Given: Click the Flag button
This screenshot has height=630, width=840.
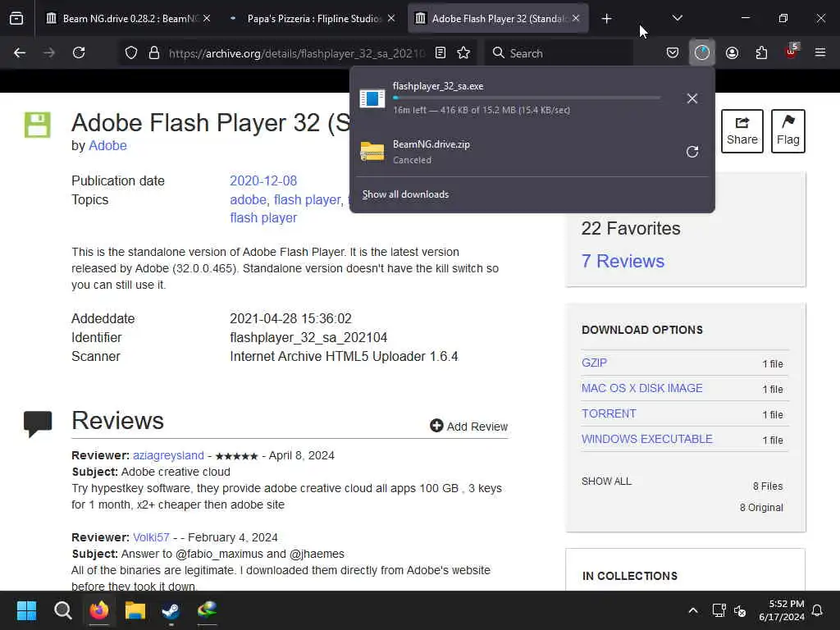Looking at the screenshot, I should click(x=788, y=131).
